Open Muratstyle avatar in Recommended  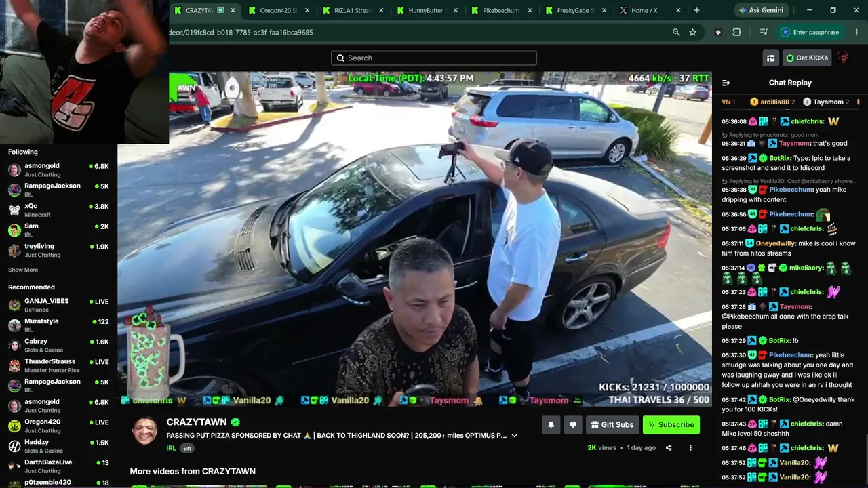click(14, 325)
